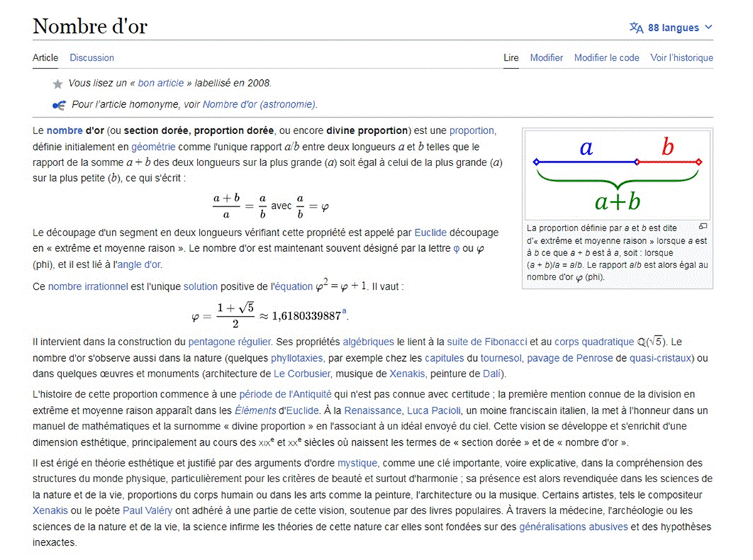Open the a+b segment diagram thumbnail
Screen dimensions: 753x560
pos(617,175)
